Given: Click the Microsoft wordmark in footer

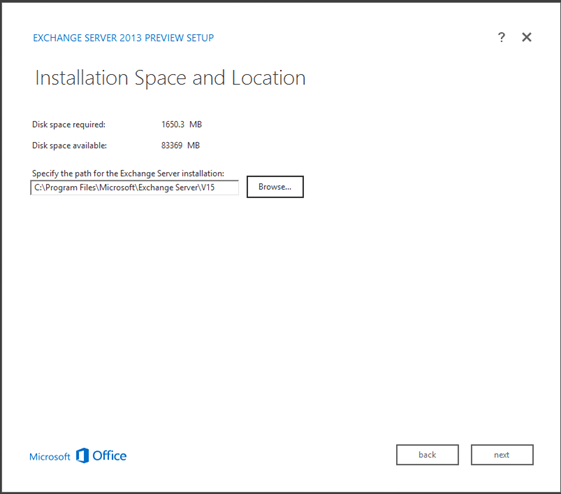Looking at the screenshot, I should coord(50,457).
